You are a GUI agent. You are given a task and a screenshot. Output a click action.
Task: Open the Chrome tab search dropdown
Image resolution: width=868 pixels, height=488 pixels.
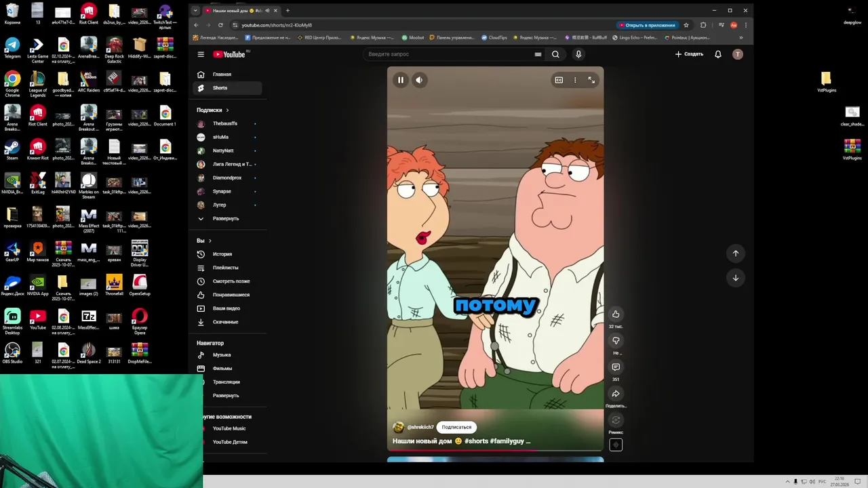195,10
